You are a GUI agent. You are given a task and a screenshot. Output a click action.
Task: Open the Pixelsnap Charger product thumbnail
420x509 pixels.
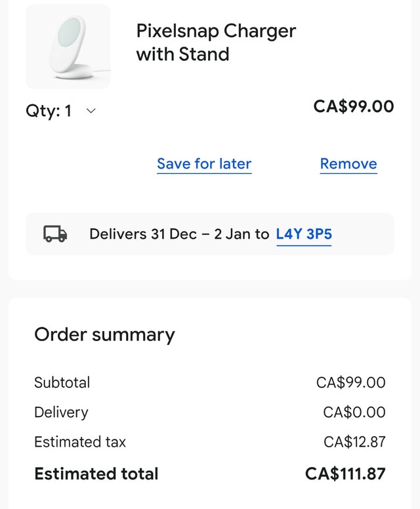click(x=68, y=47)
